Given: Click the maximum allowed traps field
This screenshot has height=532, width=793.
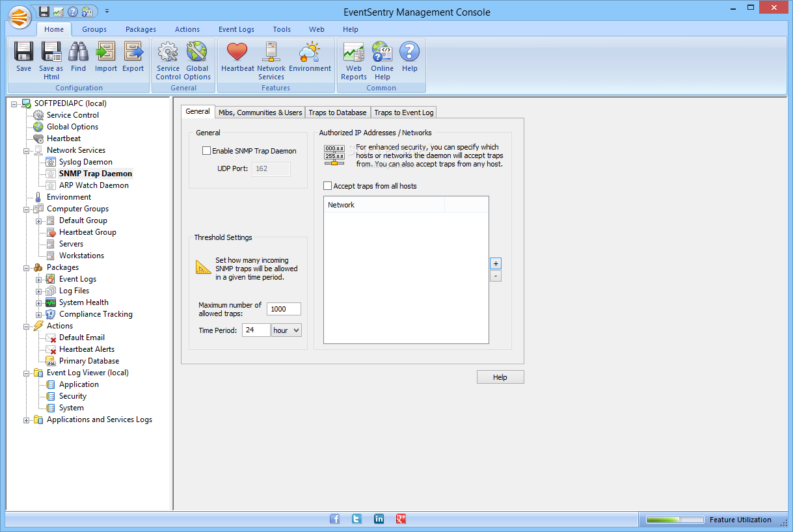Looking at the screenshot, I should click(284, 309).
